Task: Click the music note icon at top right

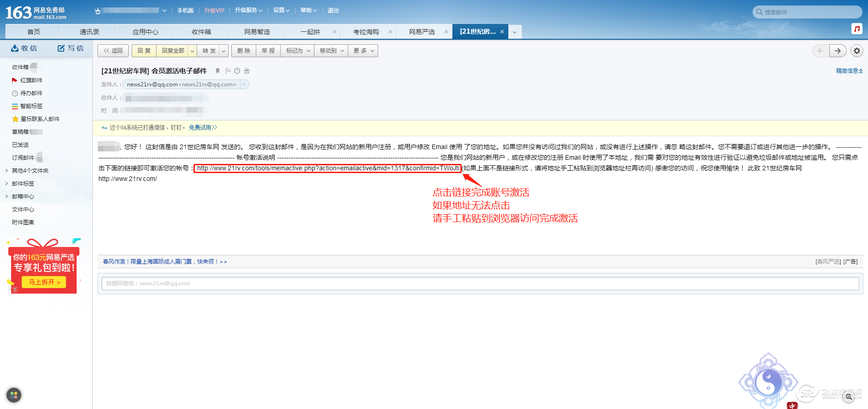Action: point(857,29)
